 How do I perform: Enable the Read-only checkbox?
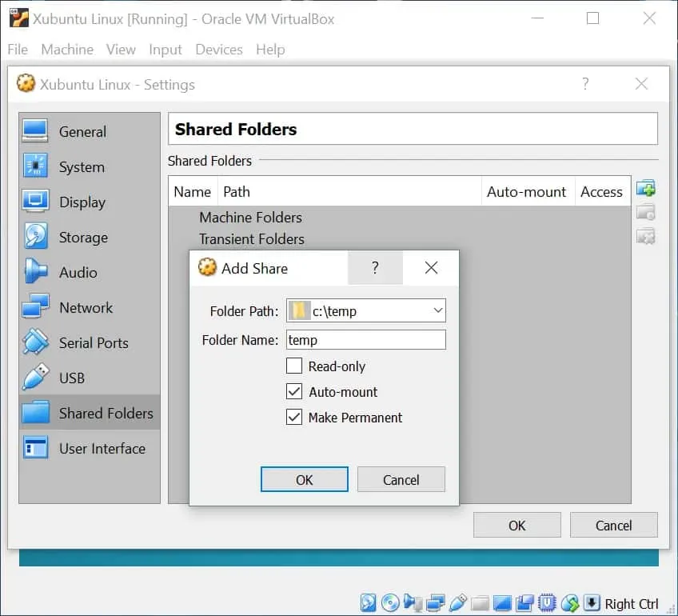(x=293, y=366)
